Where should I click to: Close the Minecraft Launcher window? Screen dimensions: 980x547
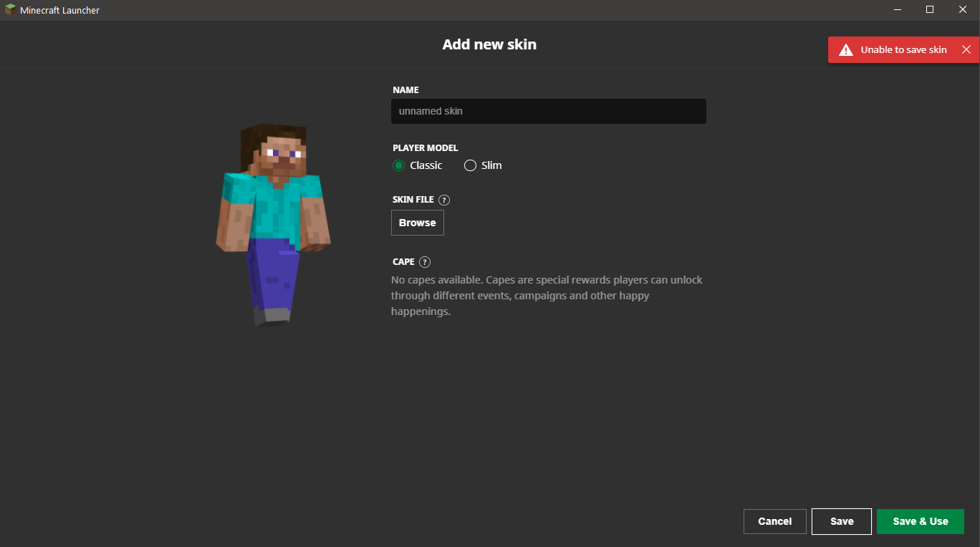click(x=963, y=10)
